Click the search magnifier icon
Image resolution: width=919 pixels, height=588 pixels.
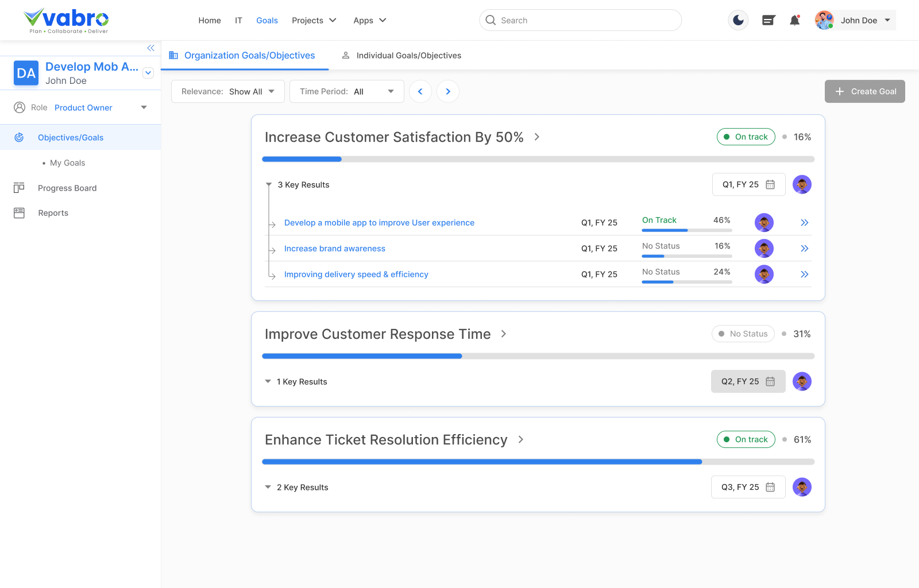pyautogui.click(x=491, y=20)
